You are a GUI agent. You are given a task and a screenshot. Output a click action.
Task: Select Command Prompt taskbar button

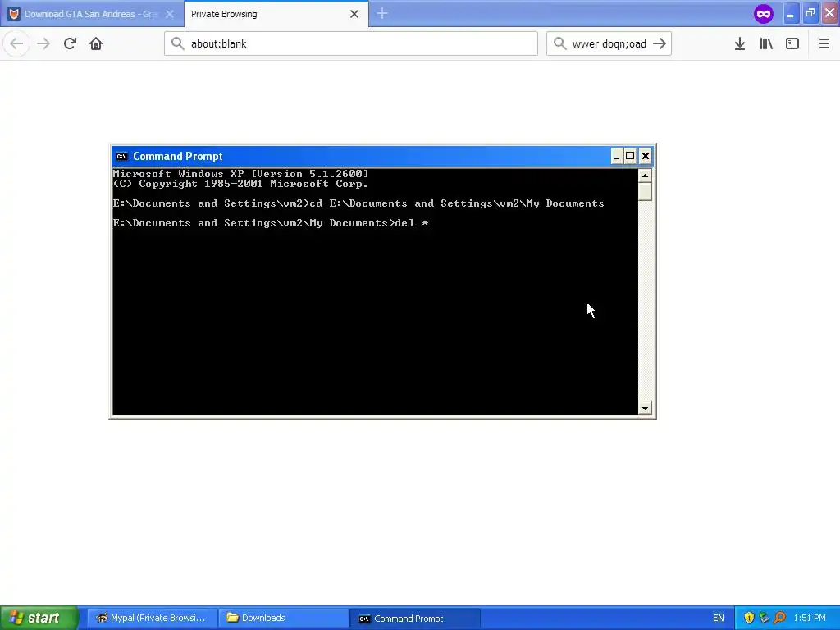click(x=415, y=618)
